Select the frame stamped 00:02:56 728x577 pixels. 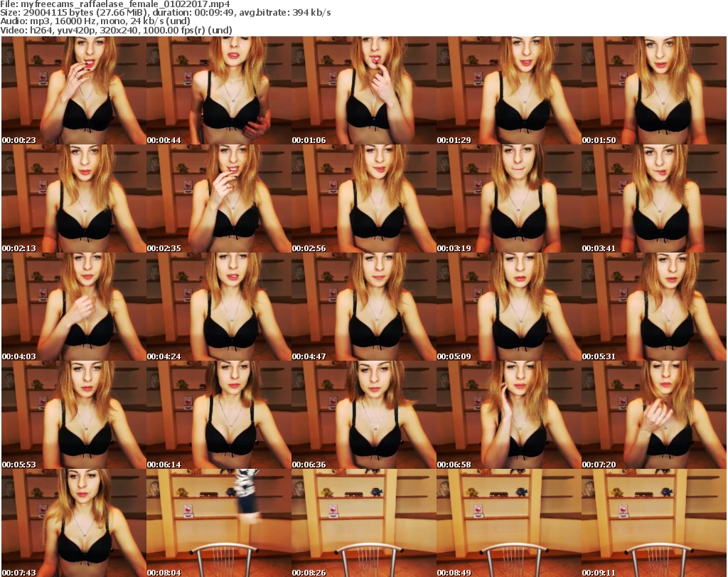pyautogui.click(x=364, y=198)
